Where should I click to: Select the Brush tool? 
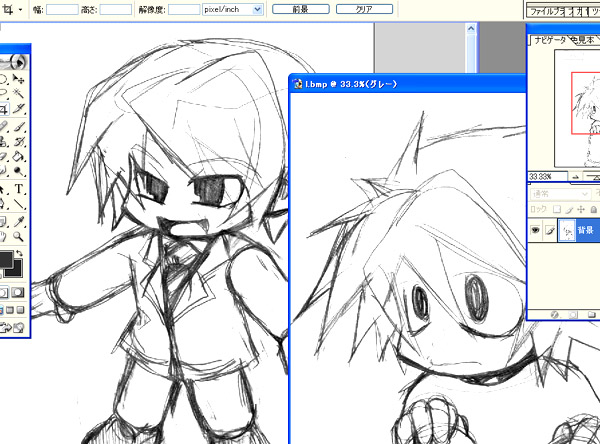(18, 126)
